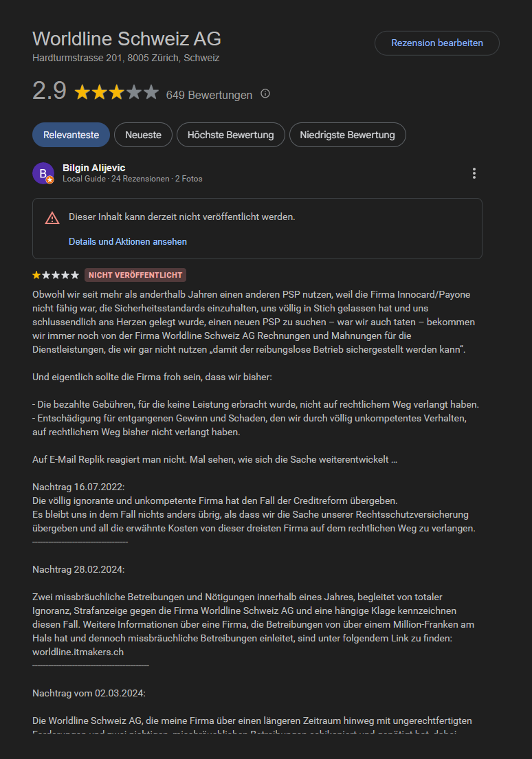The width and height of the screenshot is (532, 759).
Task: Click the reviewer name Bilgin Alijevic
Action: pos(94,168)
